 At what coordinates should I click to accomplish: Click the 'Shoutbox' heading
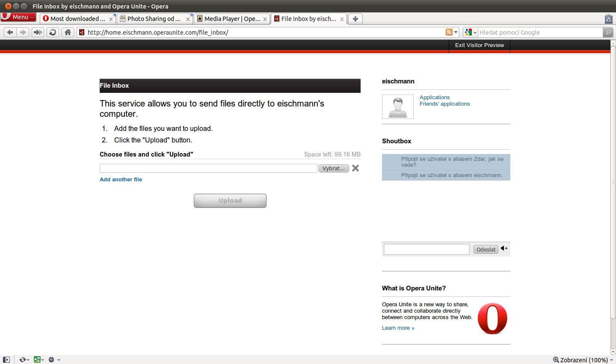(x=397, y=141)
